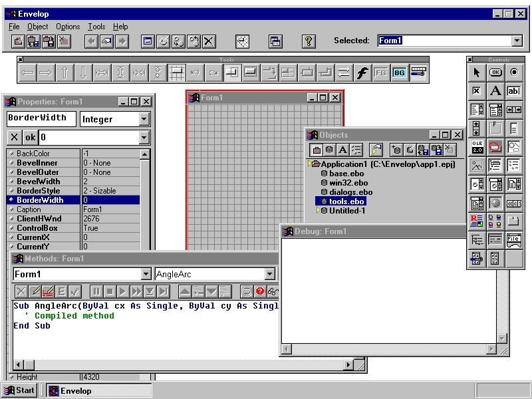
Task: Pick the OK command button control
Action: tap(495, 72)
